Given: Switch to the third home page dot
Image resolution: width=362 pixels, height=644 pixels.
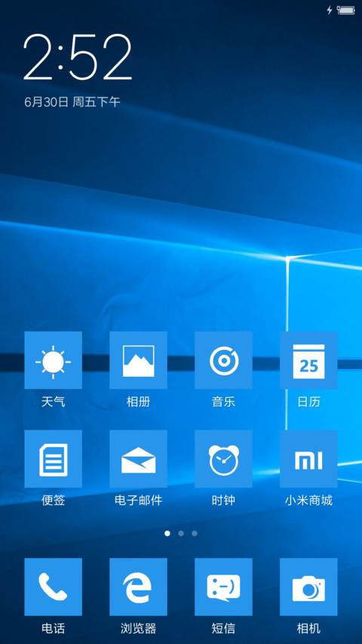Looking at the screenshot, I should click(195, 533).
